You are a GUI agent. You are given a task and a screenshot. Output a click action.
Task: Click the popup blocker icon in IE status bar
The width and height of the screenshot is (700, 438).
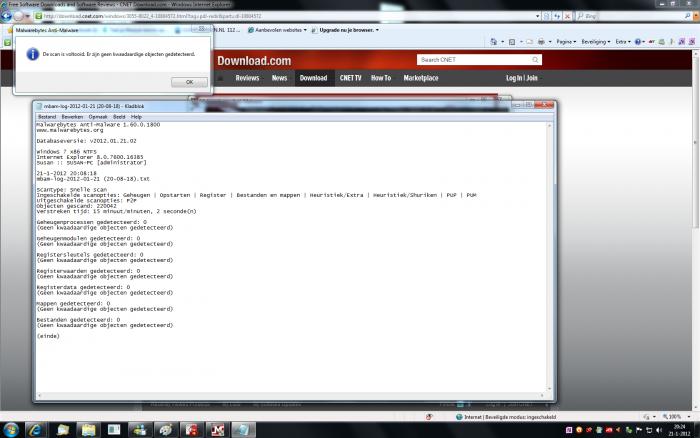[429, 417]
